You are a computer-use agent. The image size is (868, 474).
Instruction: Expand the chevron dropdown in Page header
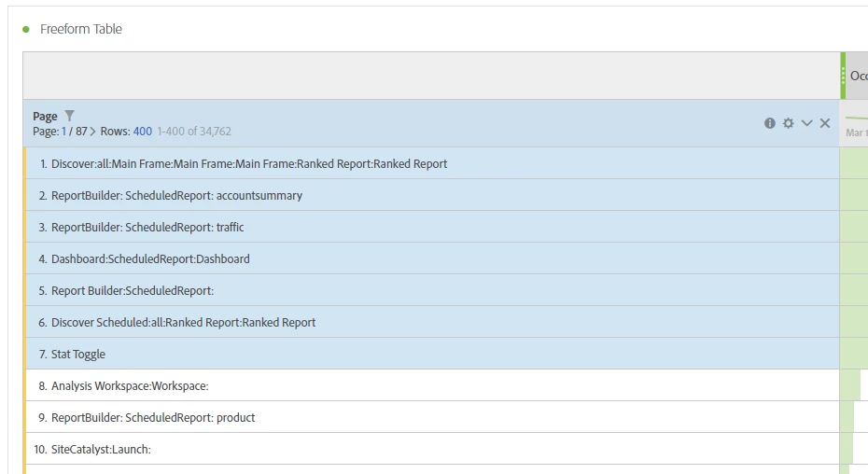point(806,123)
